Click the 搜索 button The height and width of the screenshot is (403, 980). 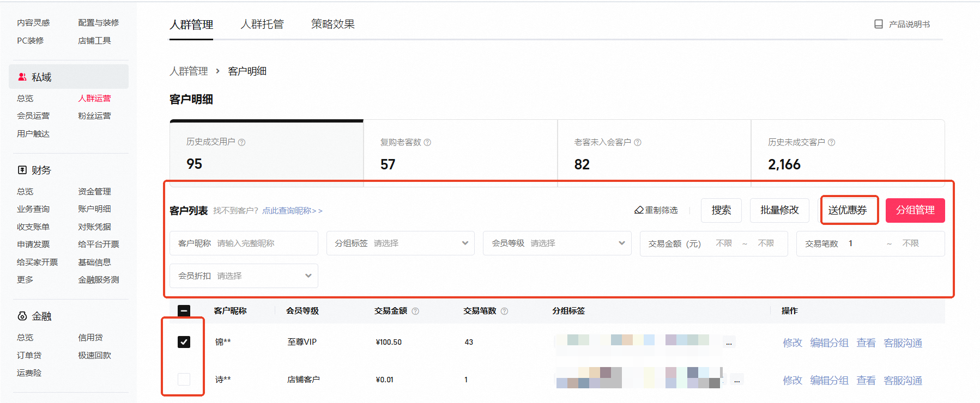(721, 210)
